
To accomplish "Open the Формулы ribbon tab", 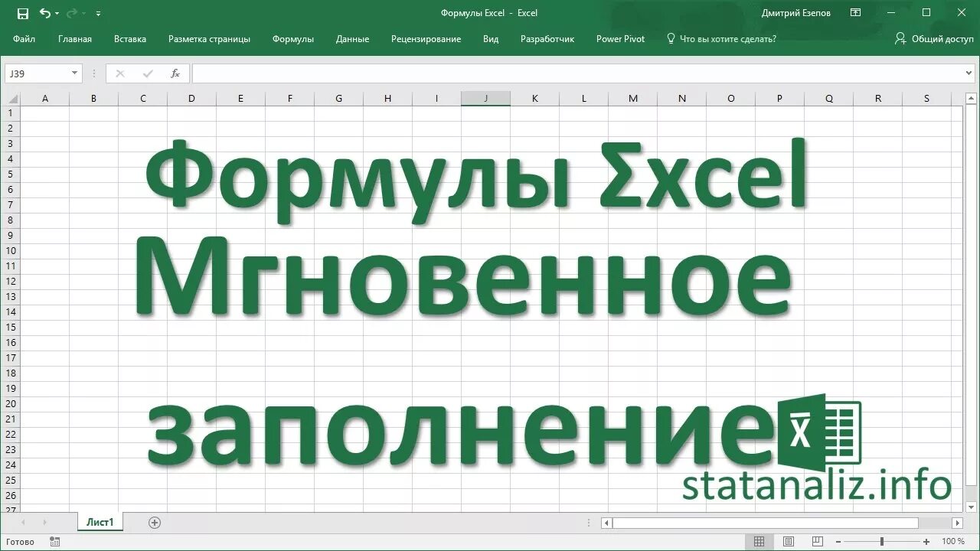I will pos(293,39).
